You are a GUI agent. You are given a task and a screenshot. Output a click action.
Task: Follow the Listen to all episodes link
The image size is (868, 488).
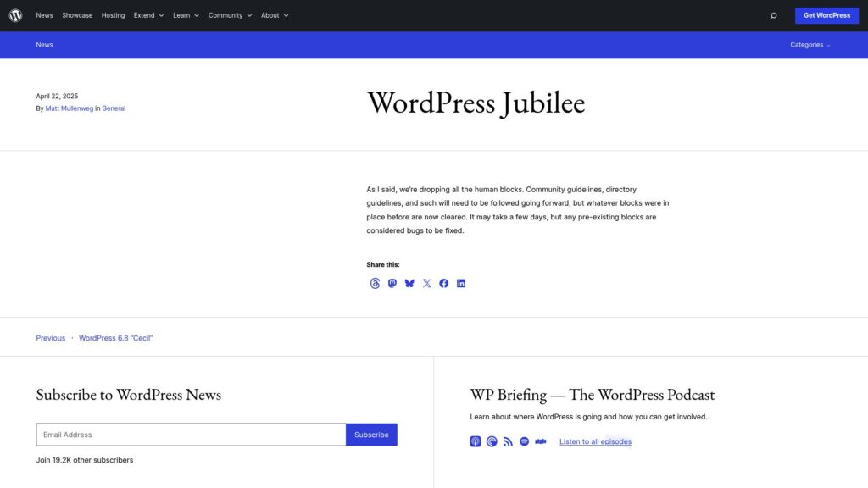(595, 441)
